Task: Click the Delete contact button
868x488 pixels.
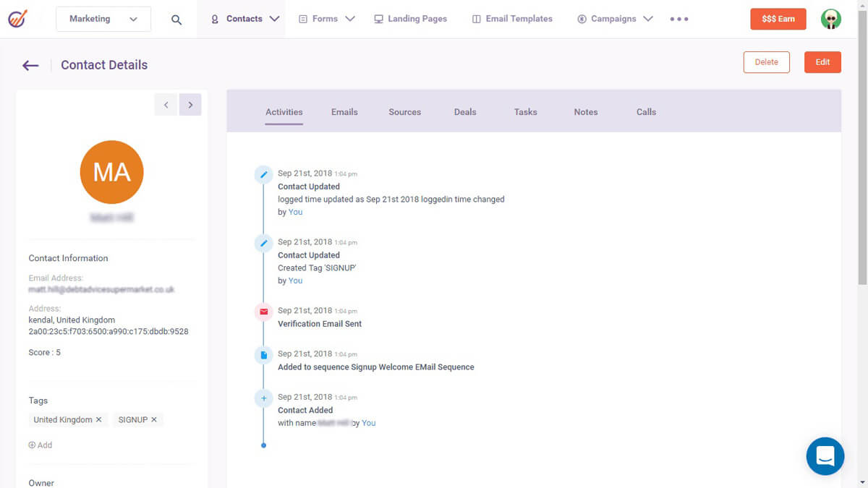Action: point(766,62)
